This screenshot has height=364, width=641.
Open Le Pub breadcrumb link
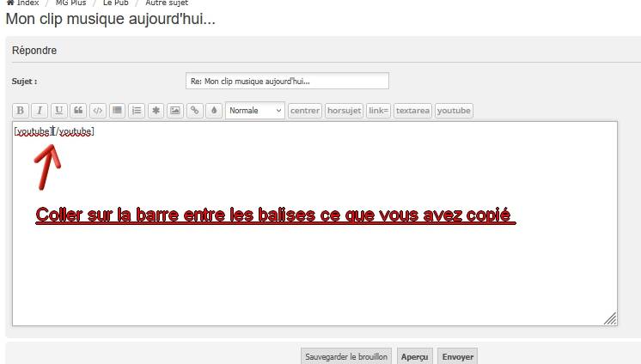pos(116,3)
